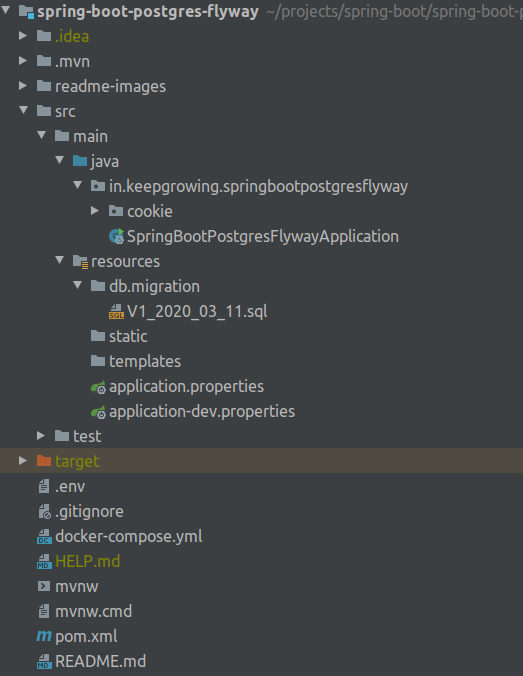Collapse the src folder arrow
Viewport: 523px width, 676px height.
coord(24,110)
